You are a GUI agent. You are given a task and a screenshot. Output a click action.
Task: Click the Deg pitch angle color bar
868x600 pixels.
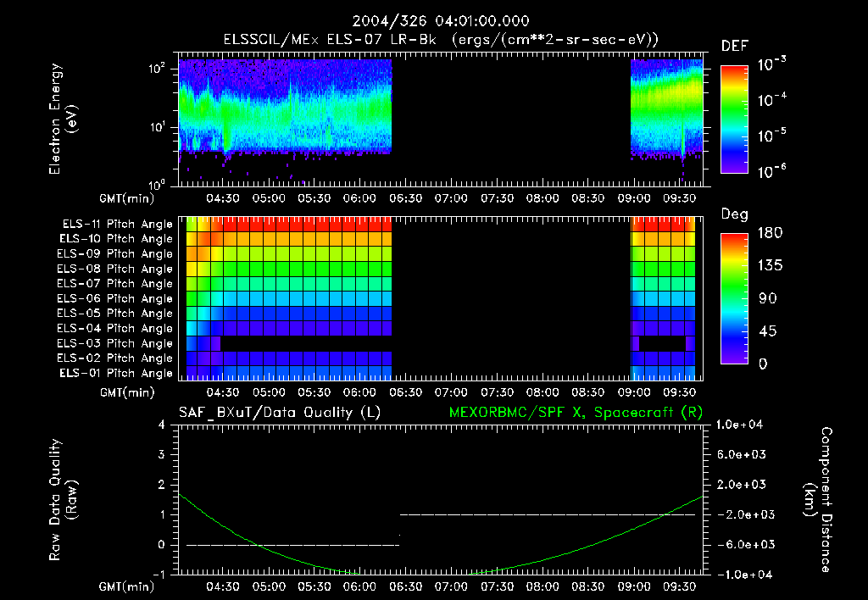pos(734,298)
